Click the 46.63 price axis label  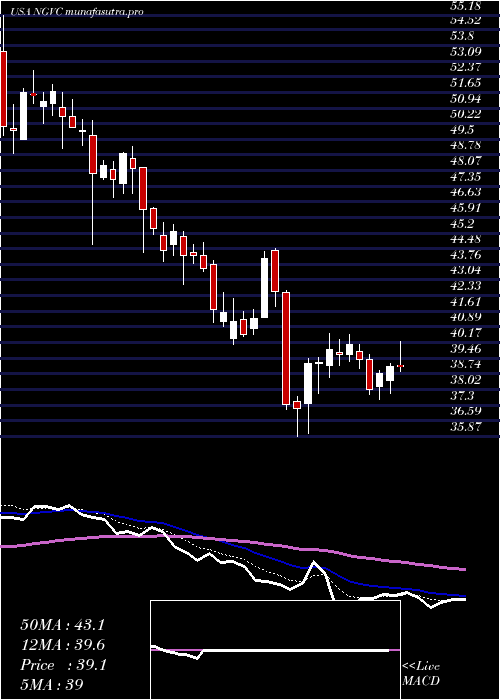point(465,192)
